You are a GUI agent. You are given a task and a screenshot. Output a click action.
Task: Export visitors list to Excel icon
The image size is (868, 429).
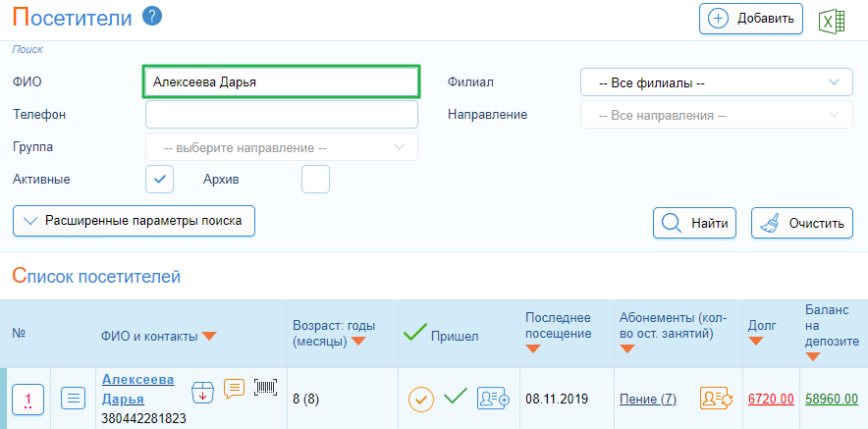(832, 21)
